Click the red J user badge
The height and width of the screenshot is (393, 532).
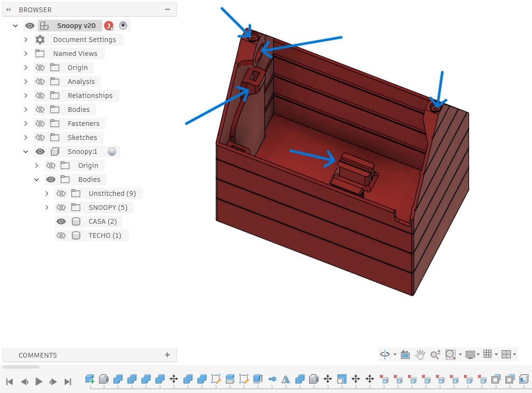click(x=109, y=26)
